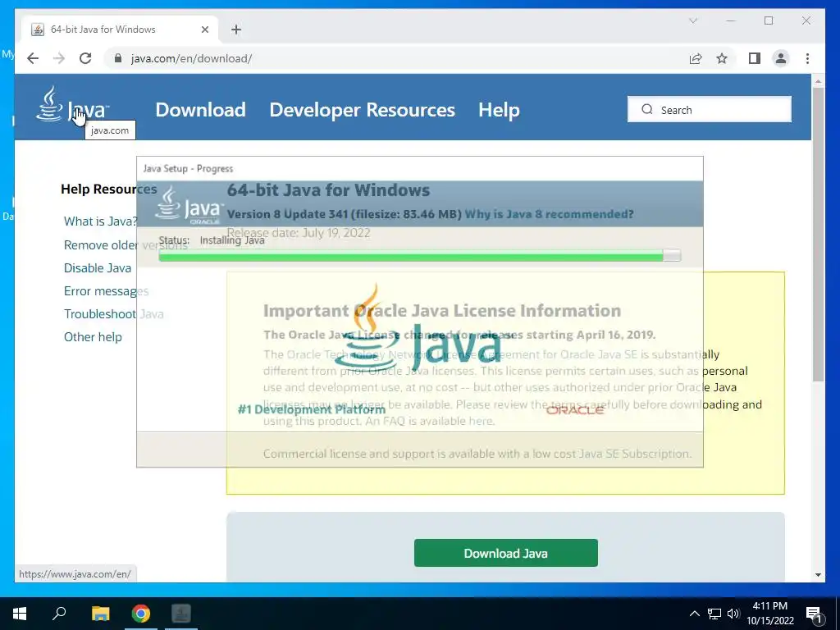The image size is (840, 630).
Task: Open the Disable Java link
Action: (x=98, y=268)
